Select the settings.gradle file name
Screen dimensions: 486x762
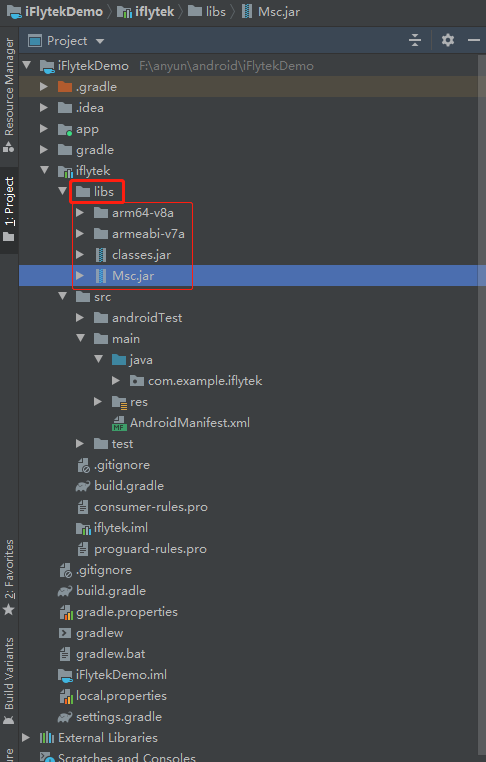pos(119,717)
